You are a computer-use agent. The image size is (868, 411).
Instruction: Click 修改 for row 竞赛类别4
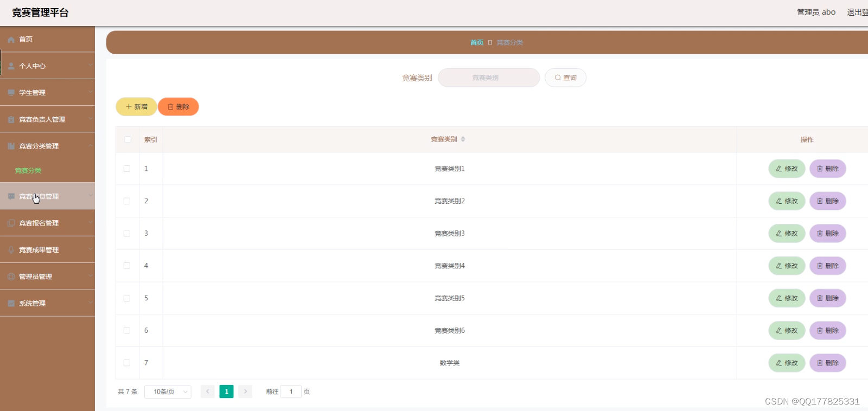[x=787, y=266]
